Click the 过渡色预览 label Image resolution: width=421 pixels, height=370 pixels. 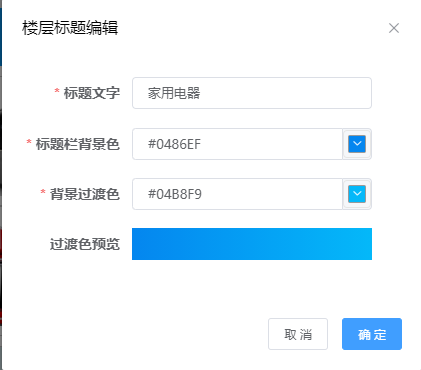pyautogui.click(x=85, y=244)
